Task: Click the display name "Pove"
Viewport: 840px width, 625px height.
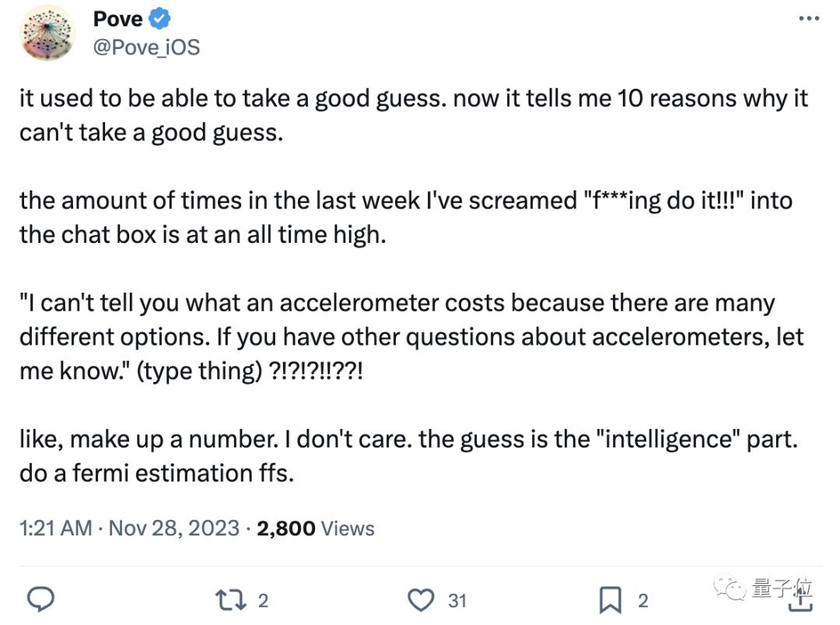Action: pos(117,19)
